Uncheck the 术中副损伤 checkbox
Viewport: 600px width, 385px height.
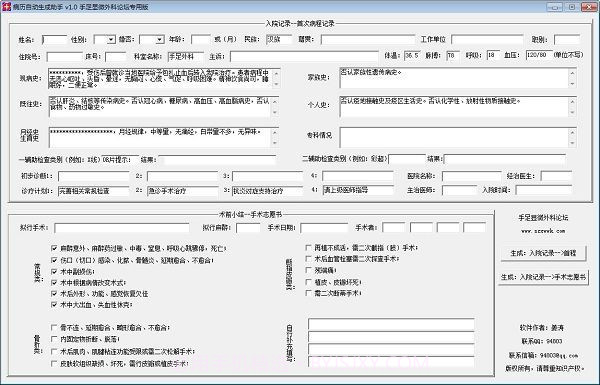click(x=54, y=272)
